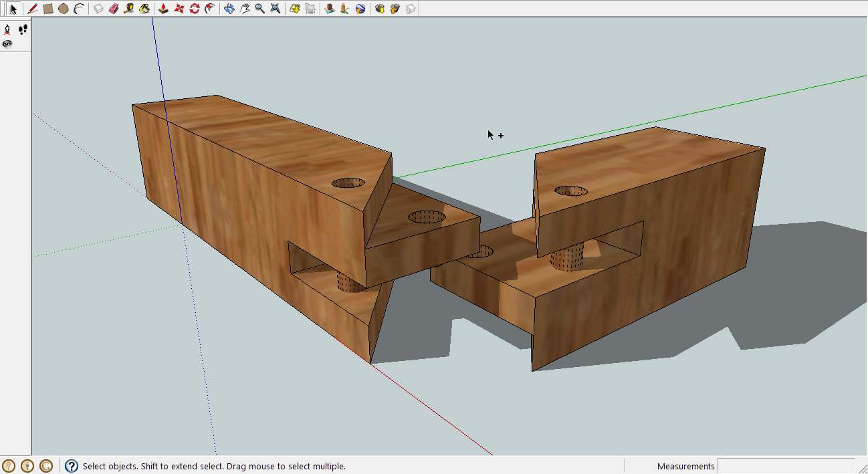
Task: Activate the Zoom magnifier tool
Action: pyautogui.click(x=259, y=9)
